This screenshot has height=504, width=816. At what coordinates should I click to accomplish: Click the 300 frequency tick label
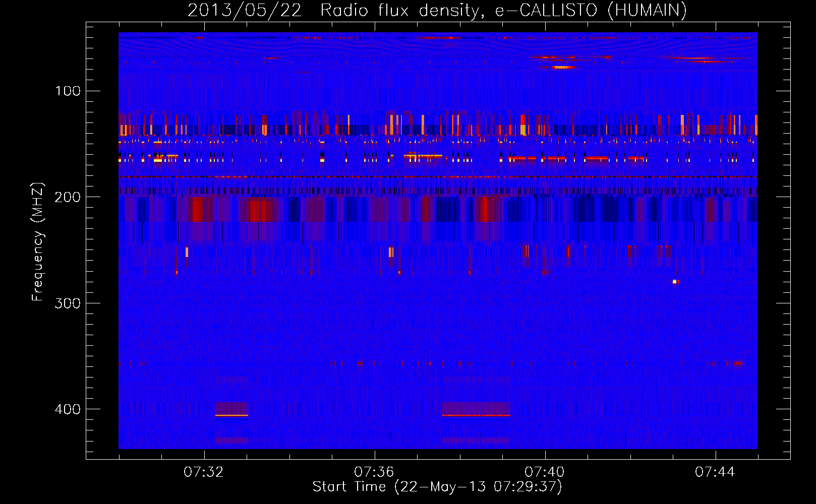point(68,303)
